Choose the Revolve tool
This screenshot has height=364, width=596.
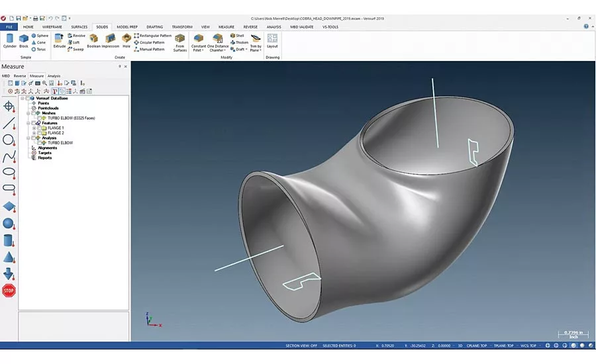[x=76, y=36]
